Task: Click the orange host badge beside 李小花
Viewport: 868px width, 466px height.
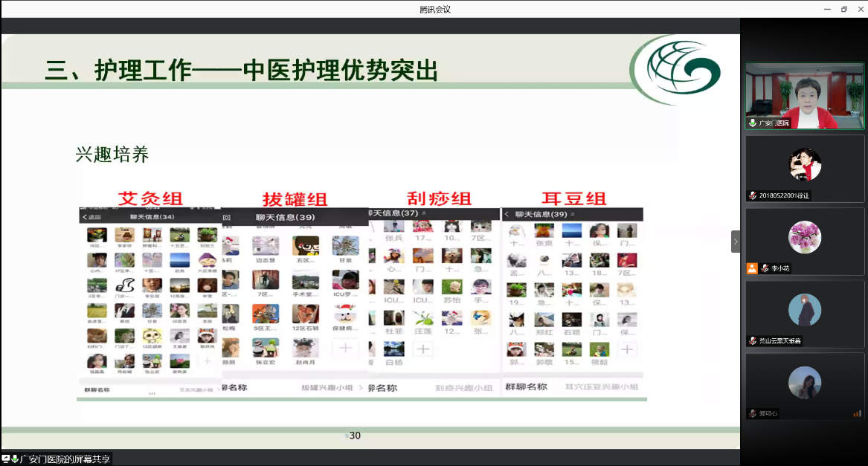Action: pos(753,268)
